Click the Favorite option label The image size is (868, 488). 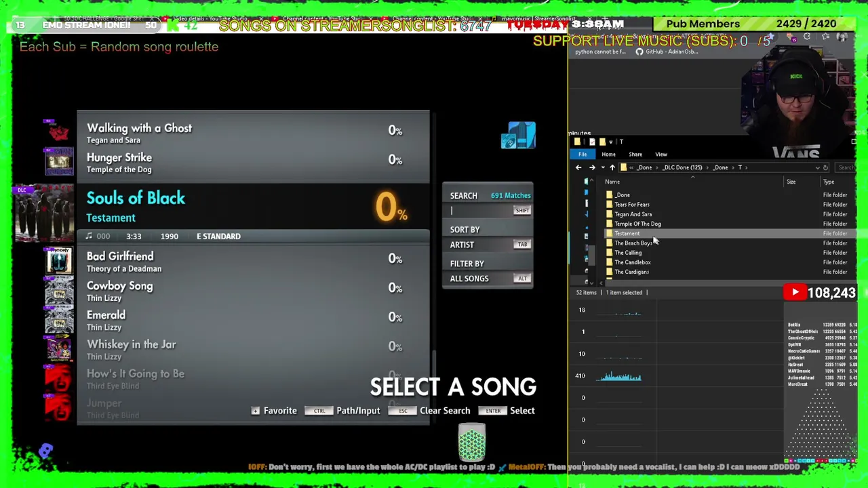point(280,411)
